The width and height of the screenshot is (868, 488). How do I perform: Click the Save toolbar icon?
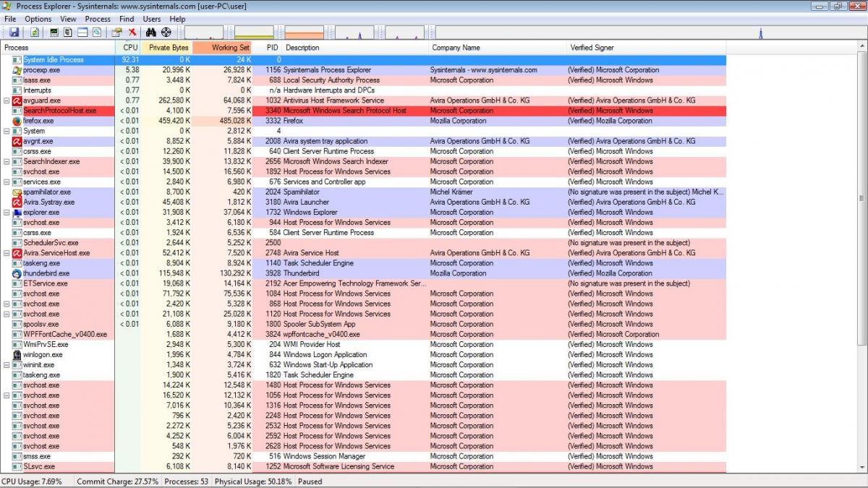click(x=14, y=33)
